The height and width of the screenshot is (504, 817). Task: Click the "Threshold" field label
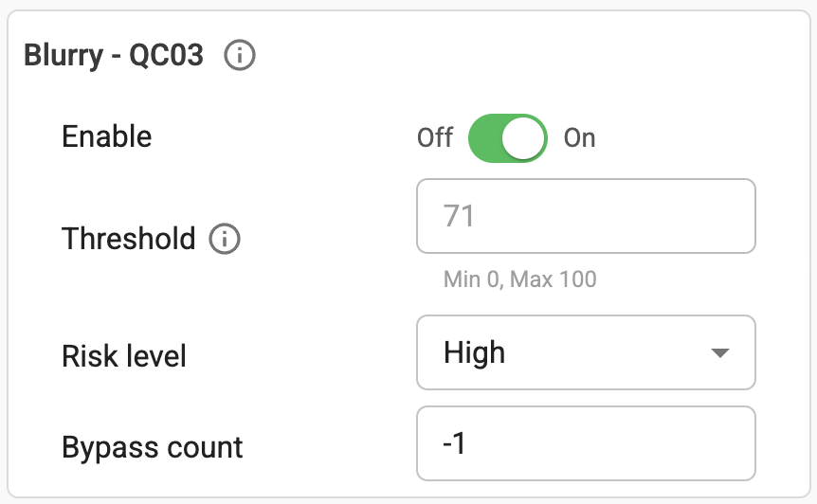point(129,239)
